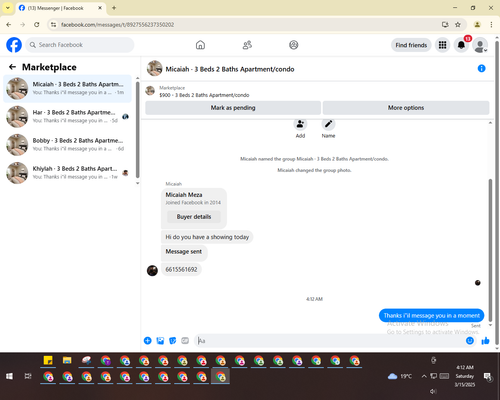
Task: Click the taskbar clock showing 4:12 AM
Action: (x=465, y=376)
